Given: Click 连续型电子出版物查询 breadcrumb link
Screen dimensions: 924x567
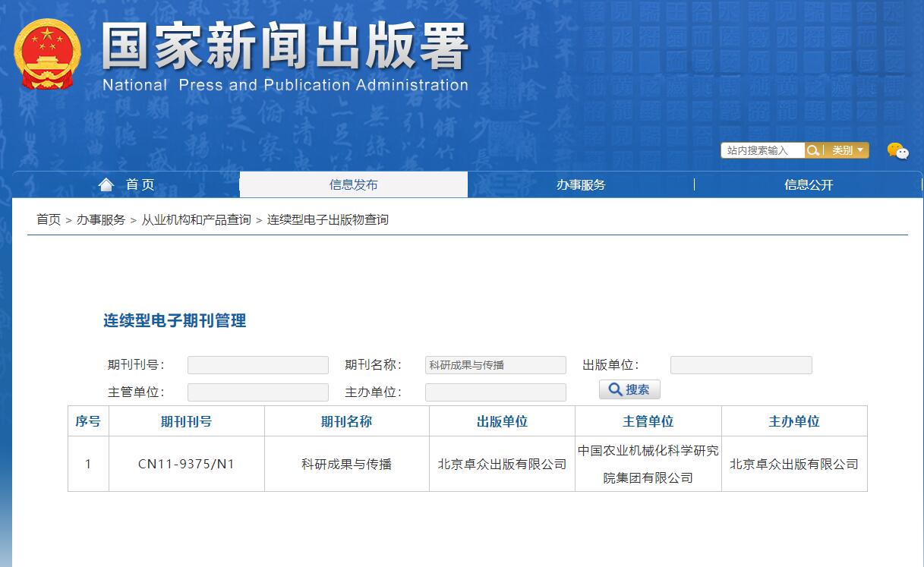Looking at the screenshot, I should (327, 219).
